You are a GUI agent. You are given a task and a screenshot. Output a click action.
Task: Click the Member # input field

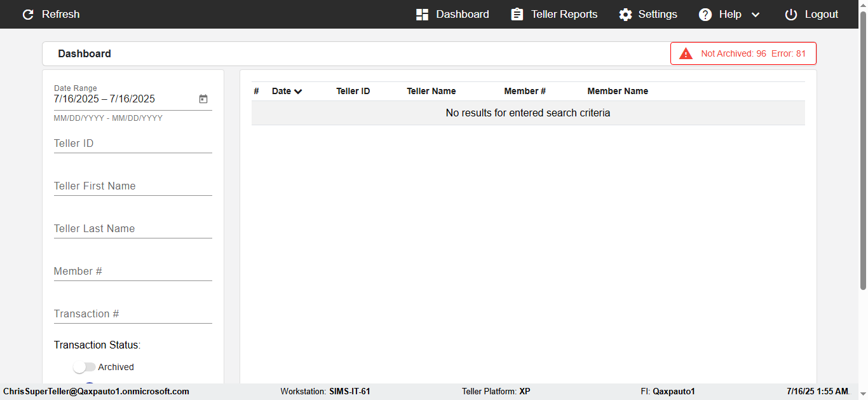pyautogui.click(x=133, y=272)
